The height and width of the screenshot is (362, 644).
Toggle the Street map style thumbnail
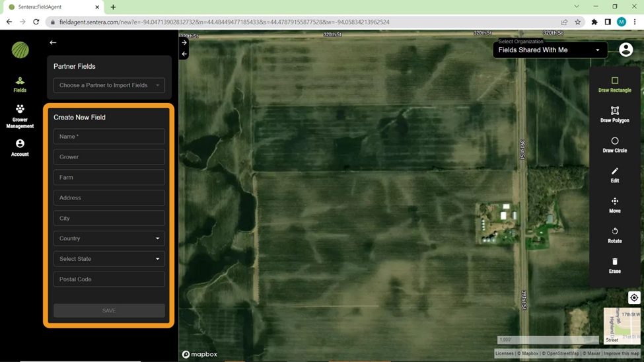(621, 326)
